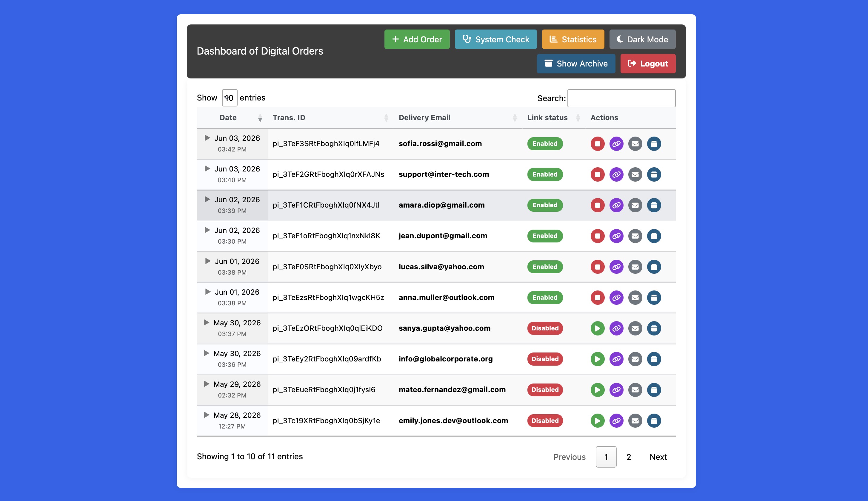The image size is (868, 501).
Task: Select transaction ID pi_3TeF3SRtFboghXIq0lfLMFj4
Action: 326,143
